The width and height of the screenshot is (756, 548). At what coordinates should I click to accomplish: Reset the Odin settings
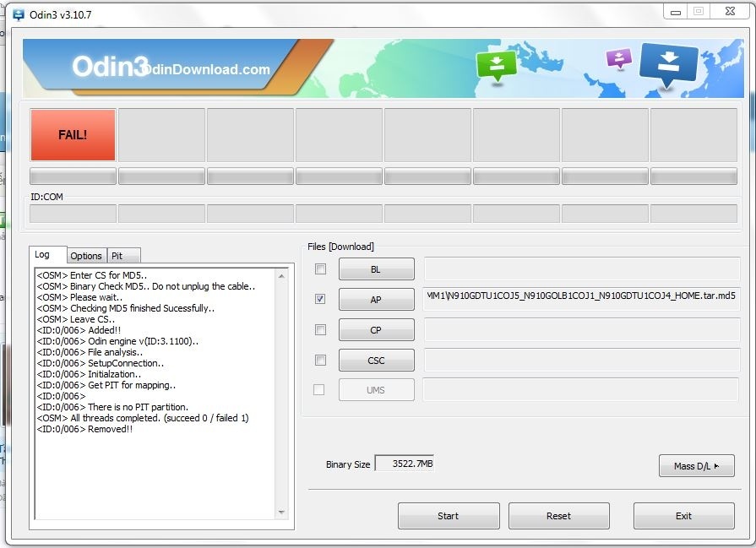(x=559, y=516)
